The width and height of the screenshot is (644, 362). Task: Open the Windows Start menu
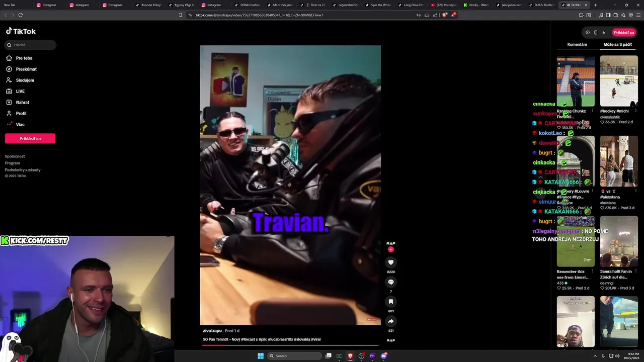pos(261,356)
